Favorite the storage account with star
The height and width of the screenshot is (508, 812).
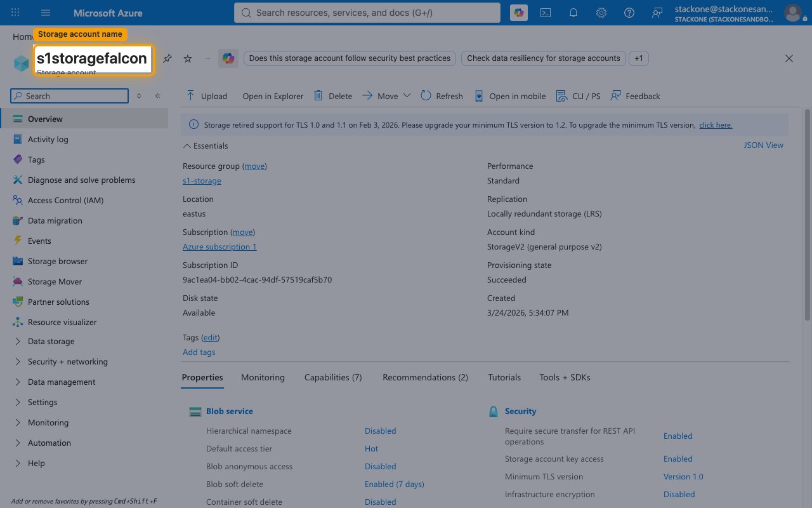tap(188, 58)
